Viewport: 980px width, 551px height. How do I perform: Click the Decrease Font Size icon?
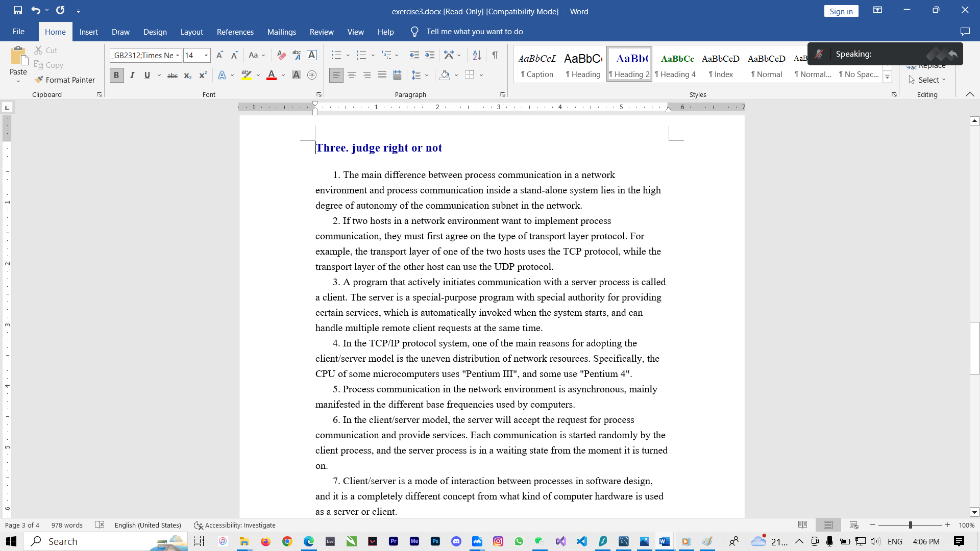(234, 55)
